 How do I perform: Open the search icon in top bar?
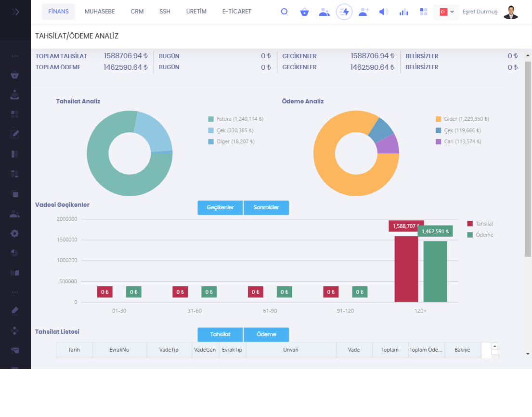pyautogui.click(x=285, y=12)
